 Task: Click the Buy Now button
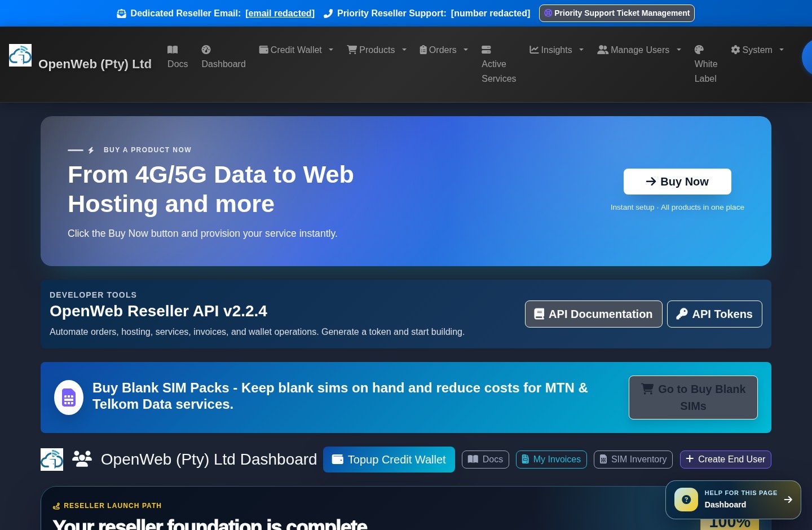coord(677,182)
